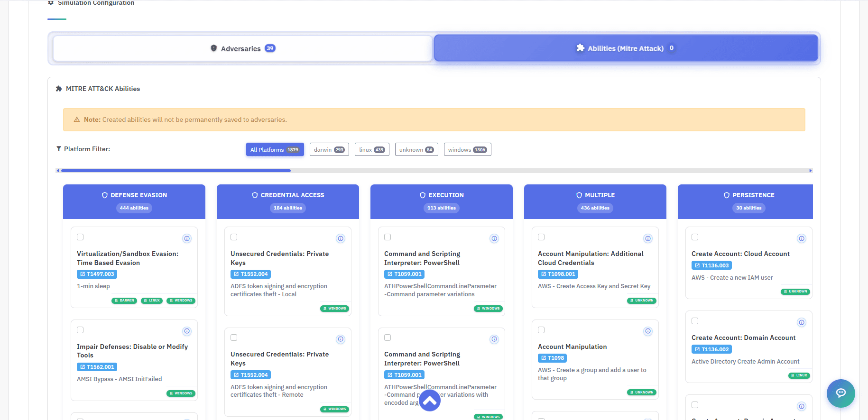Open T1562.001 technique link
The image size is (868, 420).
tap(97, 367)
